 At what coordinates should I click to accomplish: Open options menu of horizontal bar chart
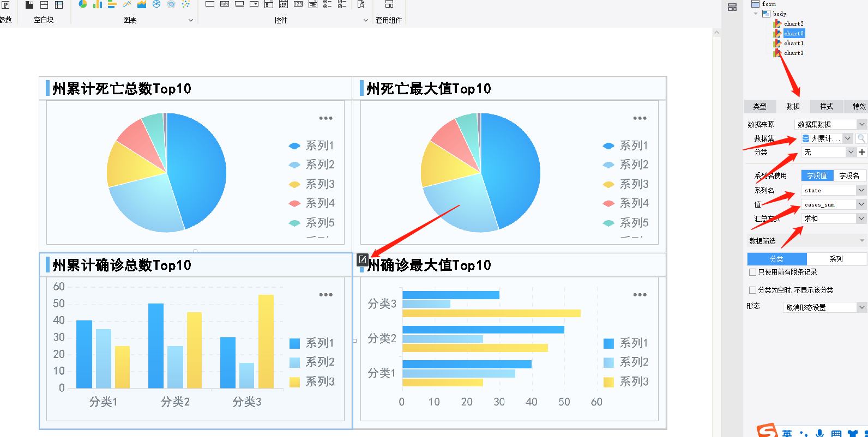(640, 295)
